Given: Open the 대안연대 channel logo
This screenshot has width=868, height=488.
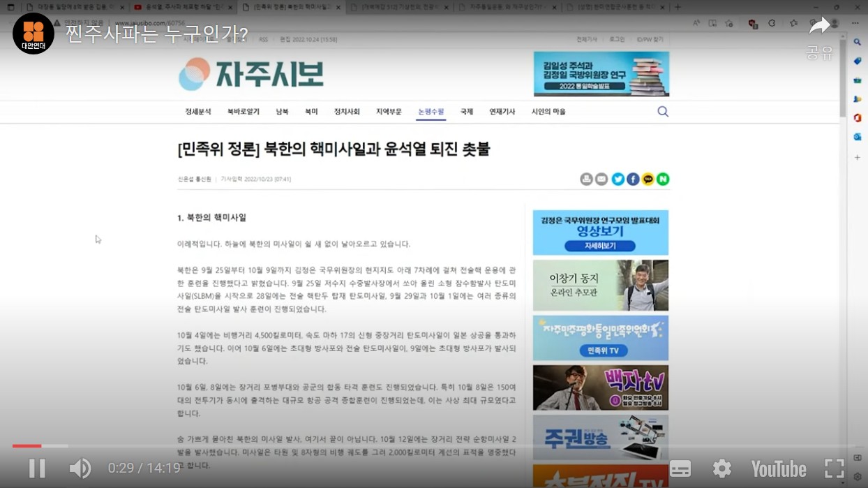Looking at the screenshot, I should [33, 33].
